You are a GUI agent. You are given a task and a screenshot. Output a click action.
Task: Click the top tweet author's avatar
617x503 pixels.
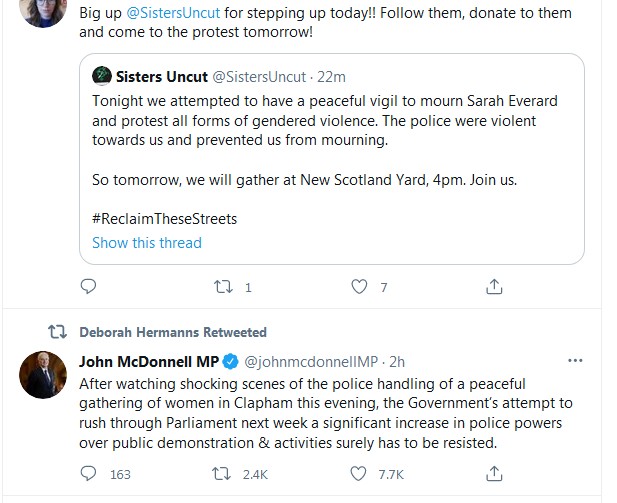tap(43, 10)
